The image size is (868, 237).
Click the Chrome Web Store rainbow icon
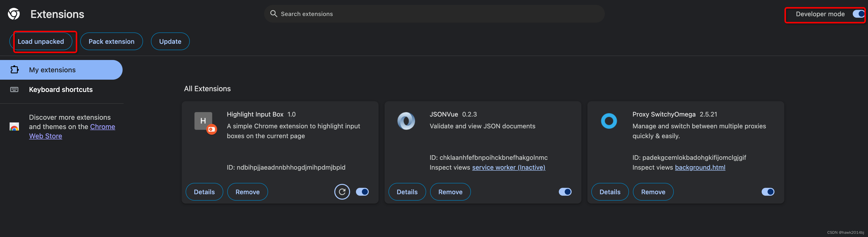(x=14, y=127)
